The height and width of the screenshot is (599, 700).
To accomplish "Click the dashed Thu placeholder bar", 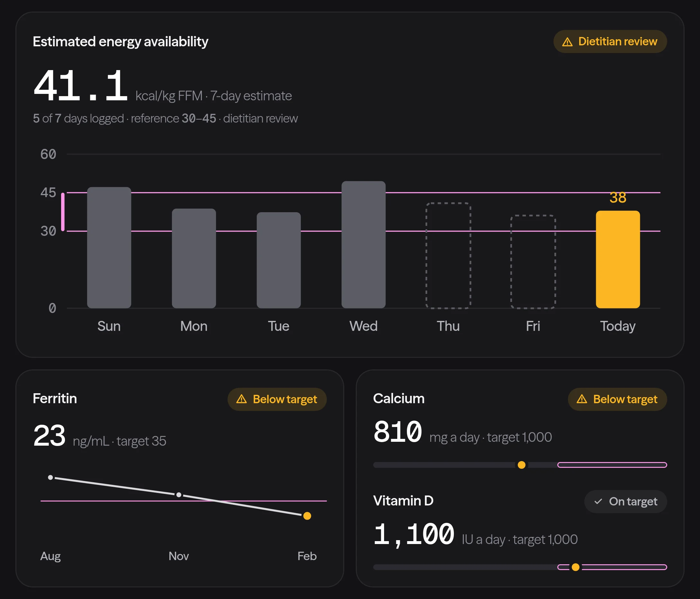I will 448,256.
